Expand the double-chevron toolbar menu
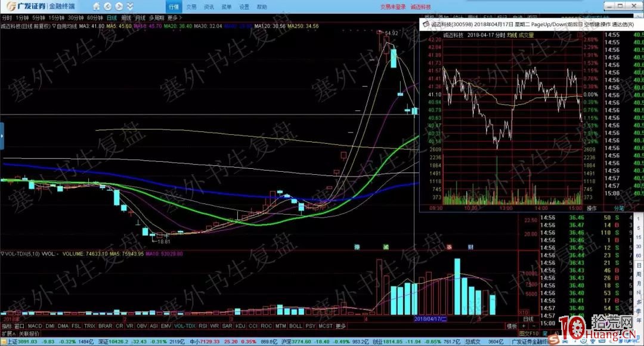 (130, 7)
